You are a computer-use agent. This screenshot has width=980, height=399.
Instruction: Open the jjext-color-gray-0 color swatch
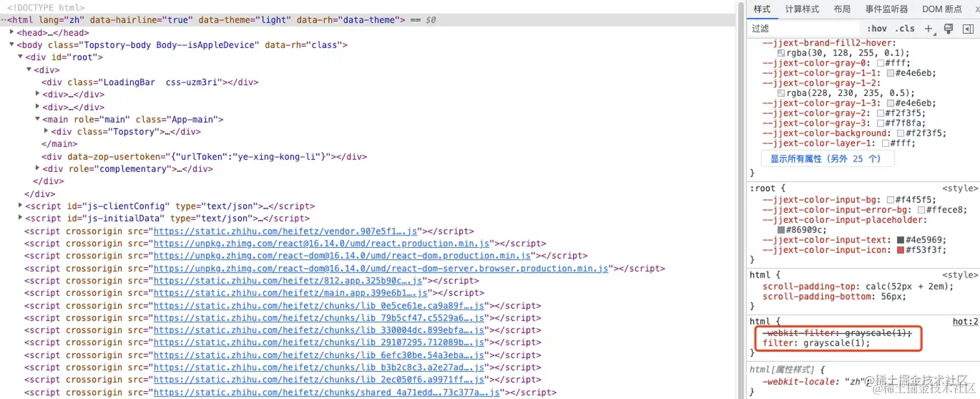click(x=881, y=64)
